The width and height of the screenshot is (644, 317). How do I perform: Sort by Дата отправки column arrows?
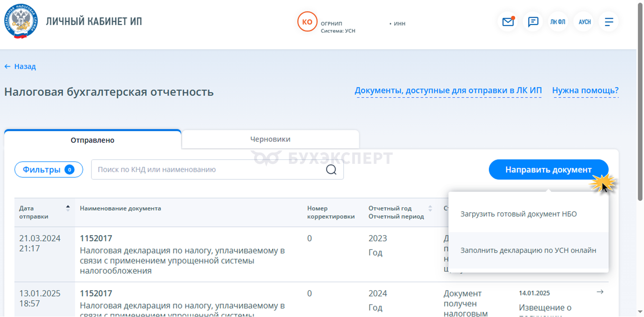tap(68, 208)
